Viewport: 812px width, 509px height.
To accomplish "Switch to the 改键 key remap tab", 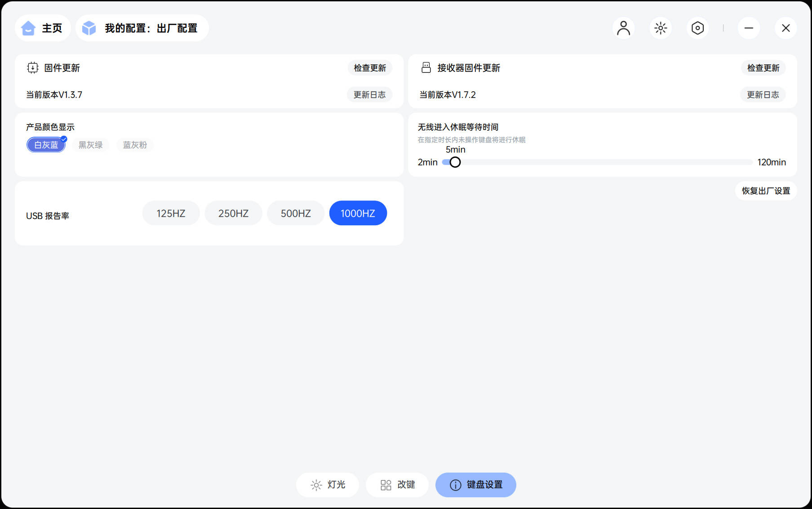I will 397,485.
